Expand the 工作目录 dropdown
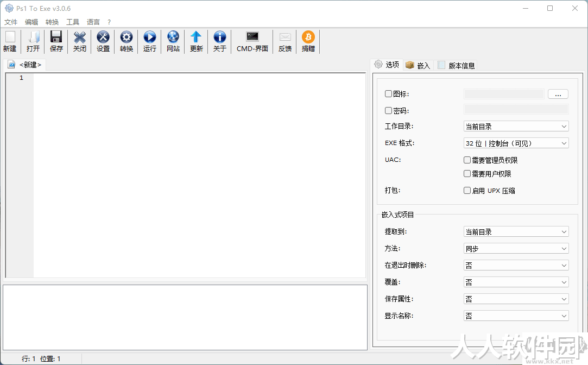Viewport: 588px width, 365px height. (516, 127)
